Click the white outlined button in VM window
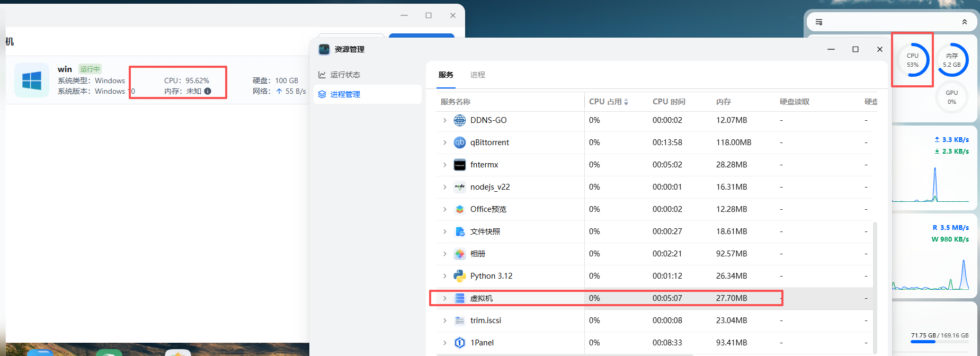 [351, 35]
